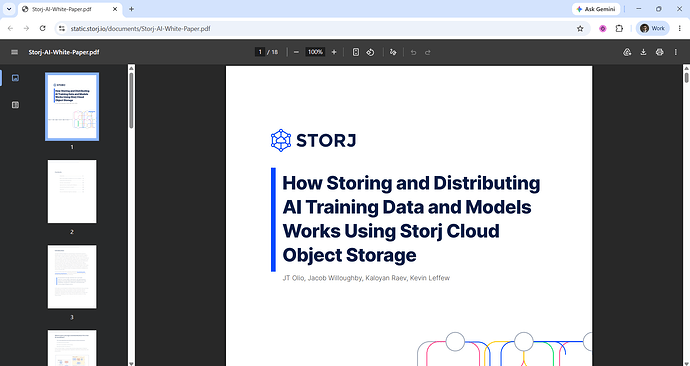
Task: Enable the draw annotation tool
Action: (393, 52)
